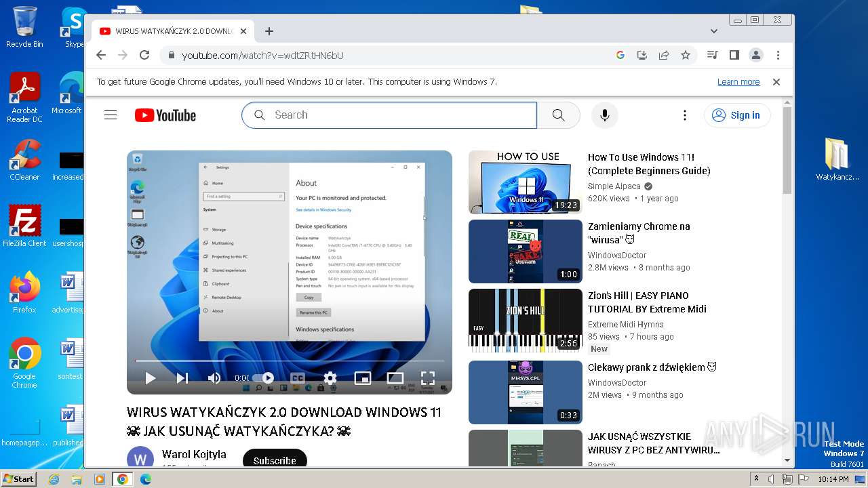
Task: Seek on the video progress bar
Action: coord(290,361)
